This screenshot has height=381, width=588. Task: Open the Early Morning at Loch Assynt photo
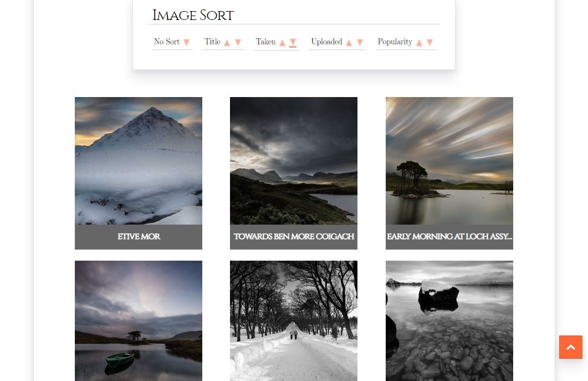[449, 161]
